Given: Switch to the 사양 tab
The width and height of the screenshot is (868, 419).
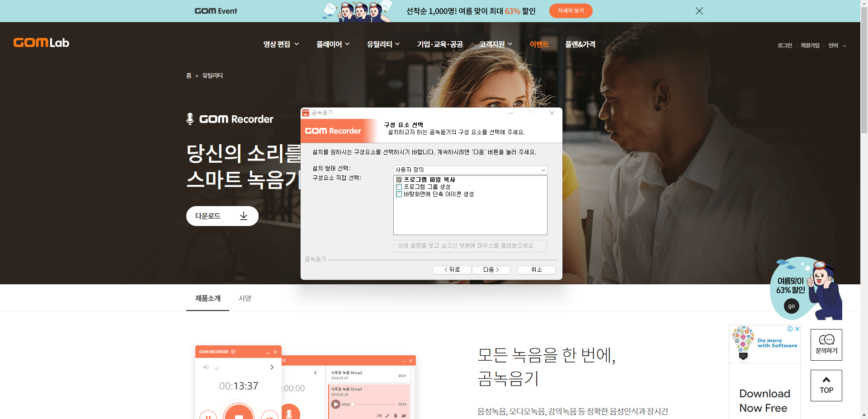Looking at the screenshot, I should (245, 298).
